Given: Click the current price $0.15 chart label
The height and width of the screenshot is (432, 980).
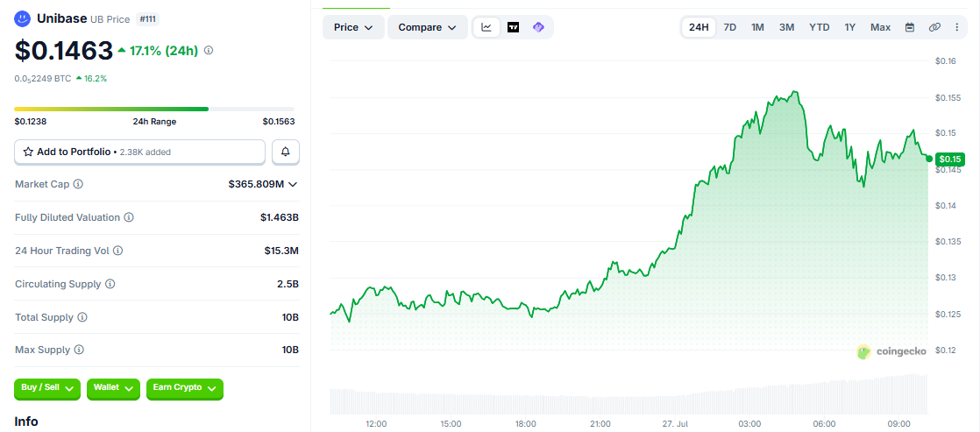Looking at the screenshot, I should coord(949,159).
